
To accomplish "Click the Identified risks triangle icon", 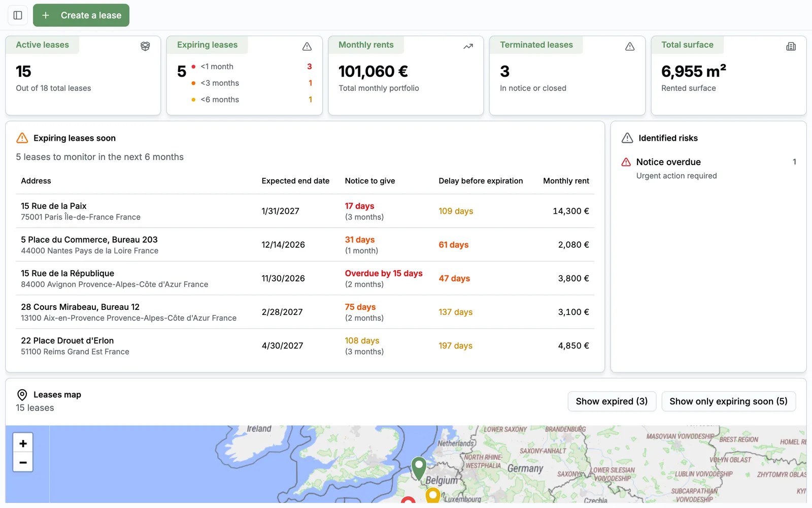I will pos(627,138).
